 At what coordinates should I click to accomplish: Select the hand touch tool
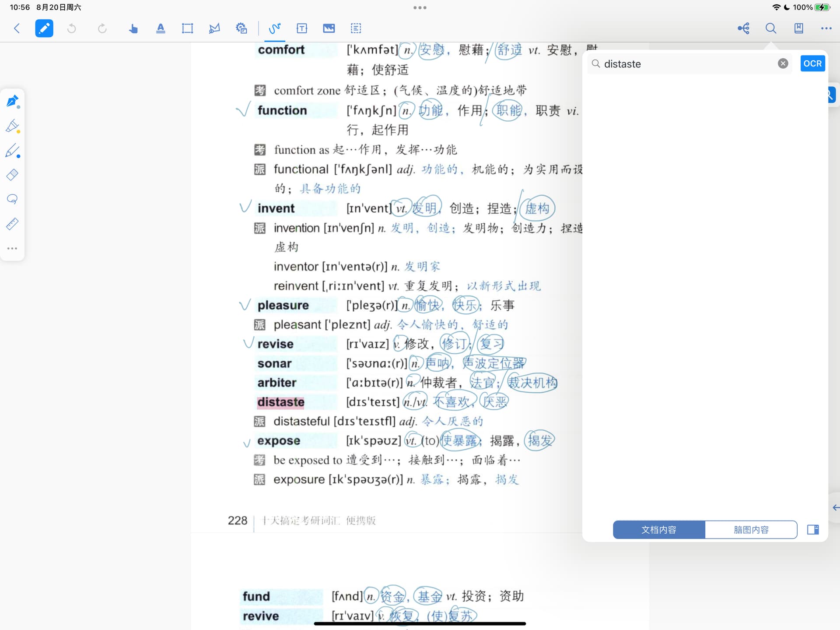tap(133, 28)
